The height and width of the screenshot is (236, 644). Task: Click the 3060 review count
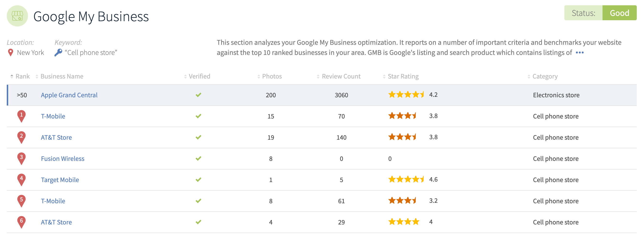341,95
